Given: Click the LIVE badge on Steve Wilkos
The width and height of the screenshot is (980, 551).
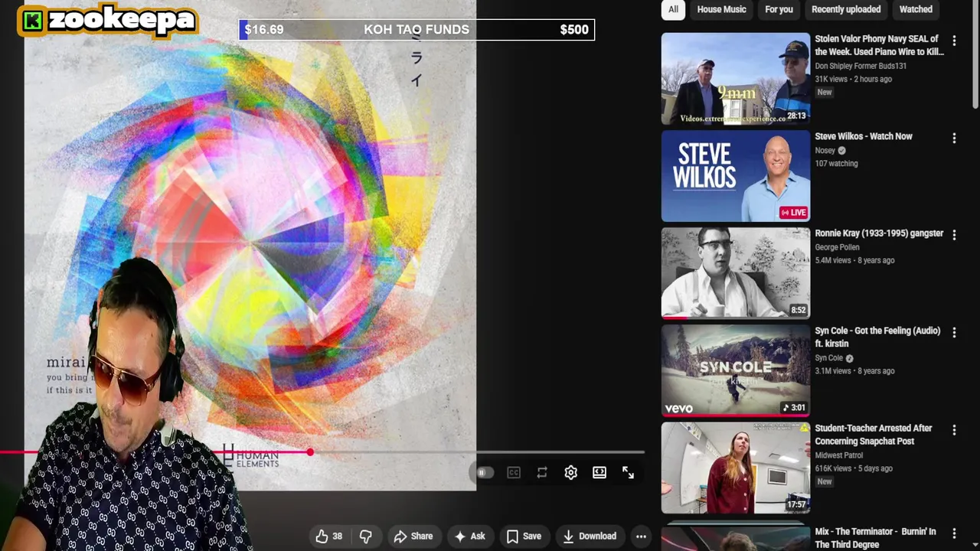Looking at the screenshot, I should coord(793,213).
